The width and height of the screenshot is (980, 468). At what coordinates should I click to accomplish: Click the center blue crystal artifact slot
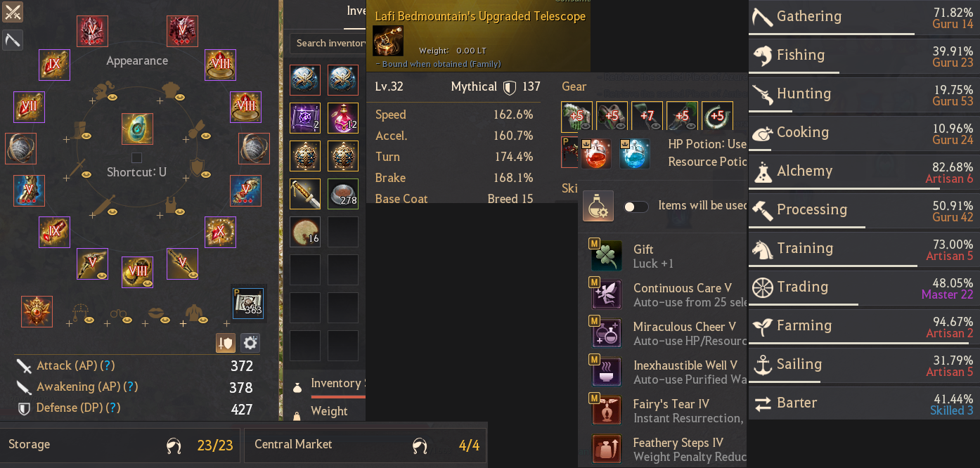point(137,129)
